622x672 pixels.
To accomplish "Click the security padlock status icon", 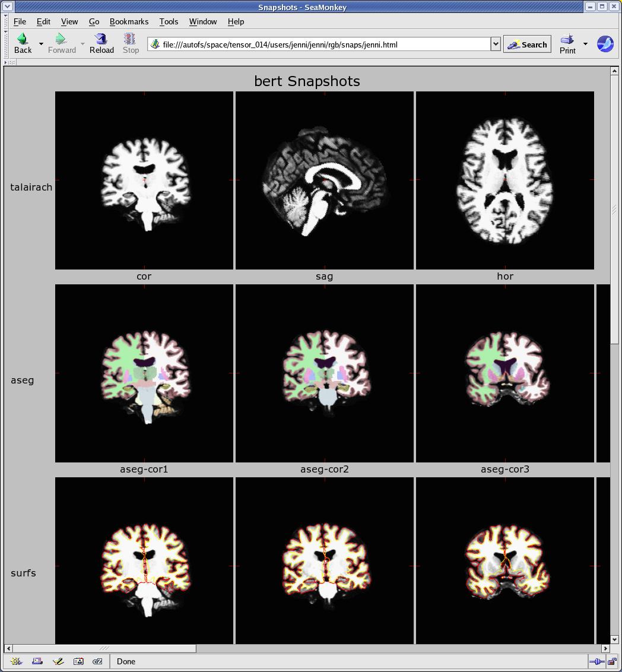I will tap(612, 661).
